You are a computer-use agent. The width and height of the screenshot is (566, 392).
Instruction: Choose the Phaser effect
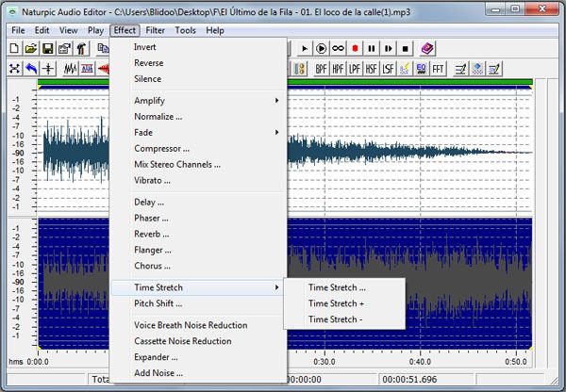point(198,219)
